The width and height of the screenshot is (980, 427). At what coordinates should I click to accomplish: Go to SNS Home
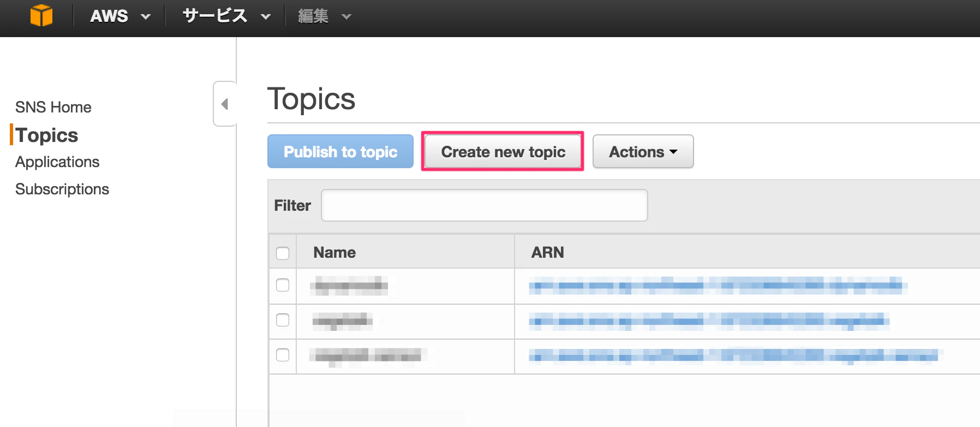pos(53,107)
